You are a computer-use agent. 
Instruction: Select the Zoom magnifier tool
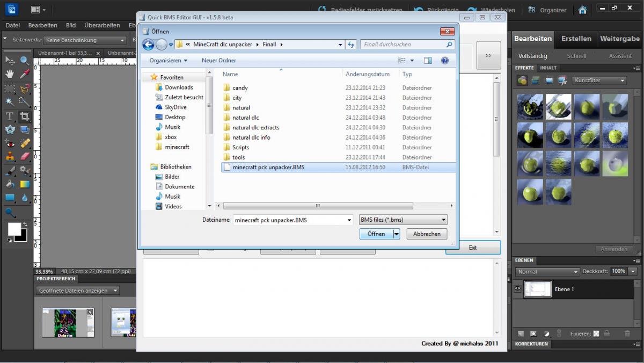coord(25,61)
